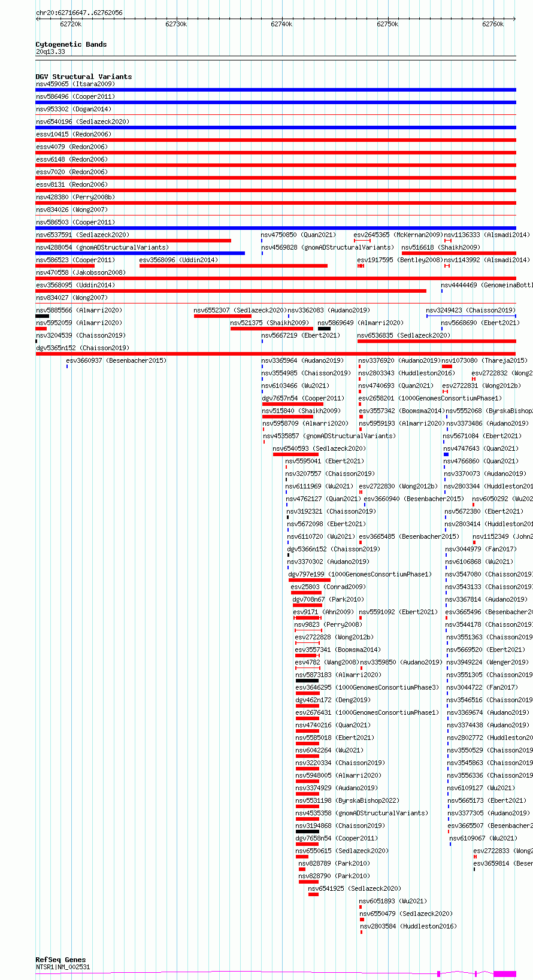
Task: Click the magenta NTSR1 last exon block
Action: 505,974
